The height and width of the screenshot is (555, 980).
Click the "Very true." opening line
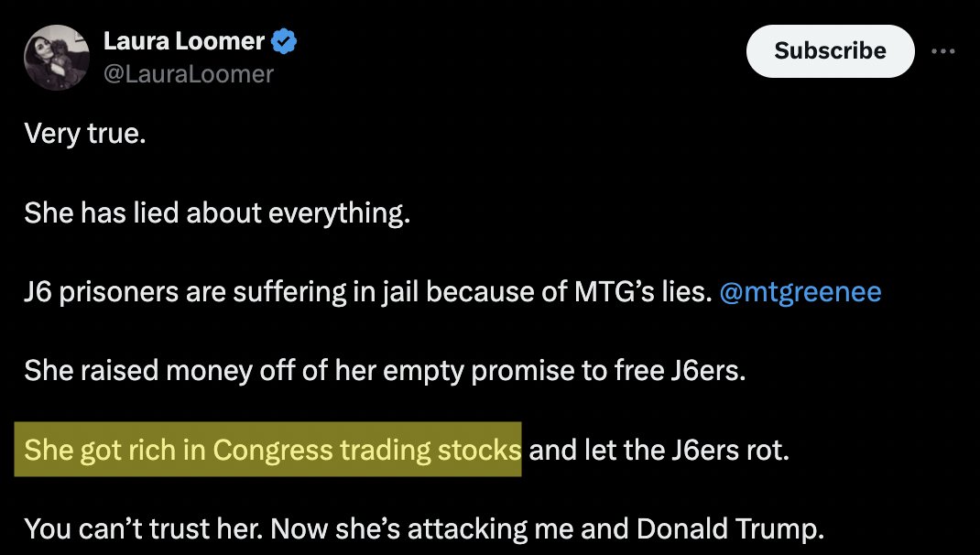85,135
